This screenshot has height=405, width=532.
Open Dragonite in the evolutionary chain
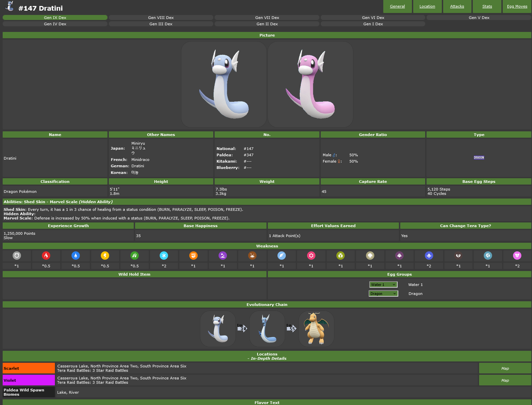(x=316, y=329)
